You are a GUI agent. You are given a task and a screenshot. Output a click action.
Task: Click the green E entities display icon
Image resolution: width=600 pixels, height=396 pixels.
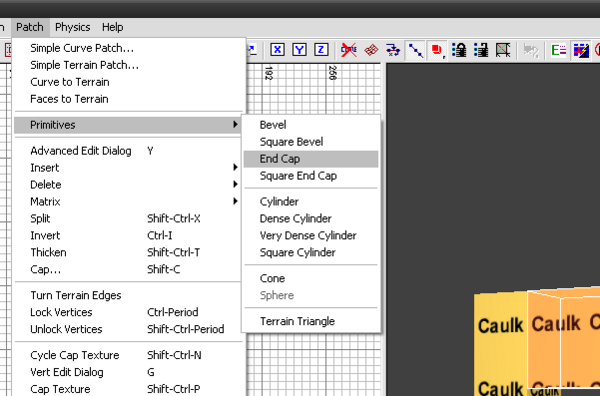[558, 50]
